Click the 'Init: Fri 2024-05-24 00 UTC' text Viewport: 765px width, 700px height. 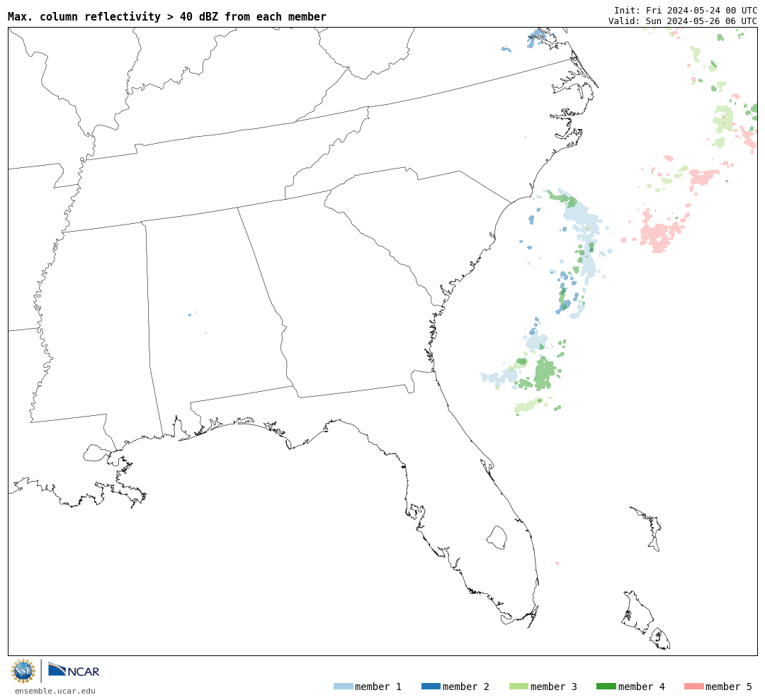686,10
